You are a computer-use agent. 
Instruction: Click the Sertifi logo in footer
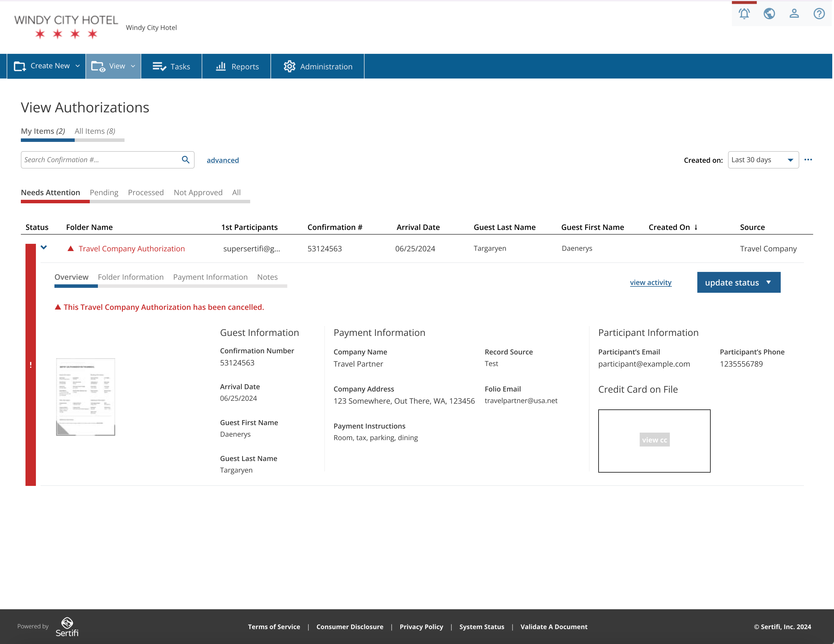tap(67, 627)
